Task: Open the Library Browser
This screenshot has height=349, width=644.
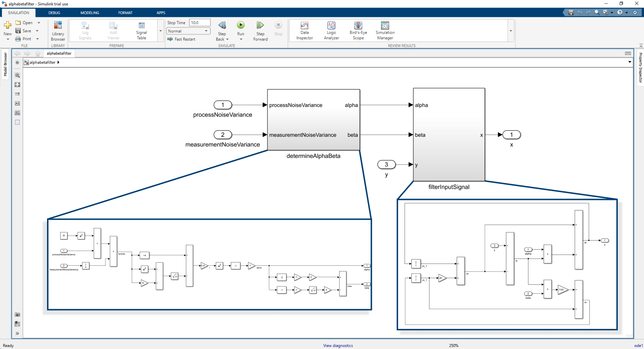Action: pyautogui.click(x=58, y=31)
